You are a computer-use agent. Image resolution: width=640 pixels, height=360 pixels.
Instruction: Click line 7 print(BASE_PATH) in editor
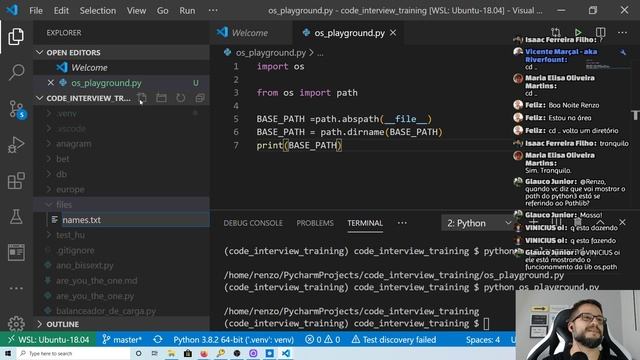pyautogui.click(x=299, y=145)
